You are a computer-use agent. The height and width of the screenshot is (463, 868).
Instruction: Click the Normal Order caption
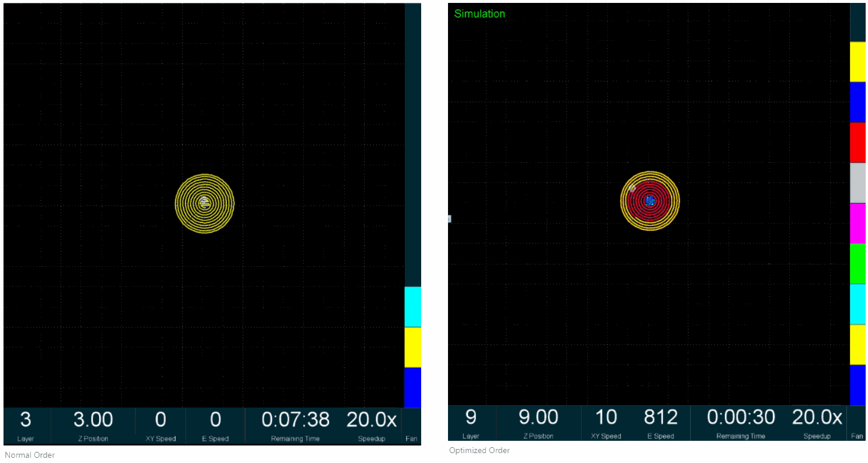[x=30, y=455]
